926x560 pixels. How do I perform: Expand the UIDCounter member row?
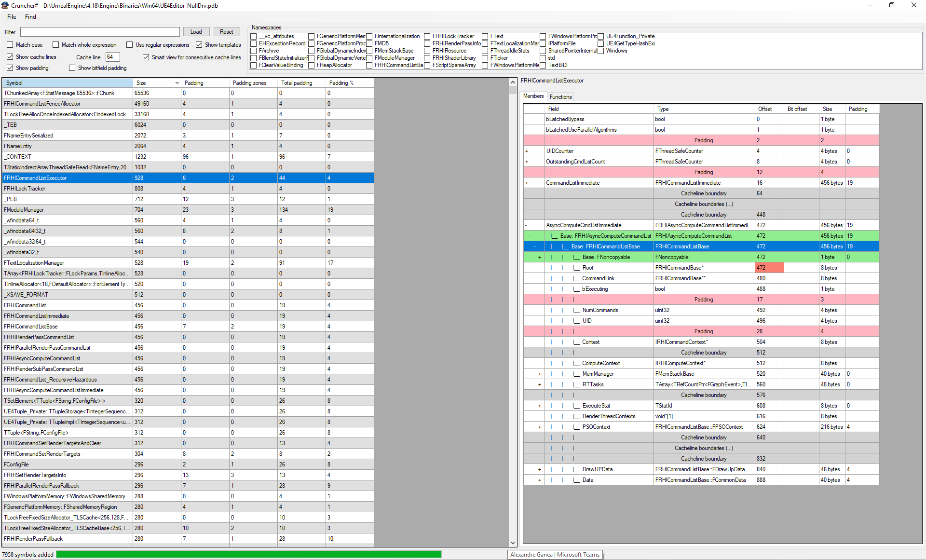tap(527, 151)
